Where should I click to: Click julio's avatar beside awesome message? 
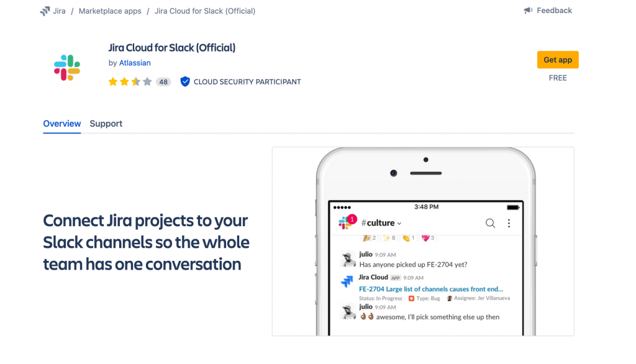[348, 312]
